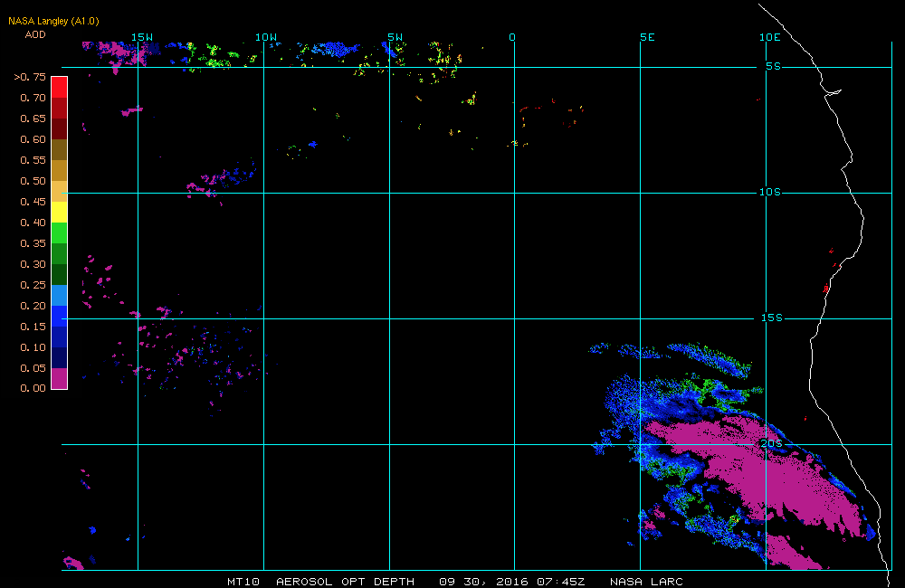
Task: Click the '5S' latitude label
Action: tap(774, 66)
